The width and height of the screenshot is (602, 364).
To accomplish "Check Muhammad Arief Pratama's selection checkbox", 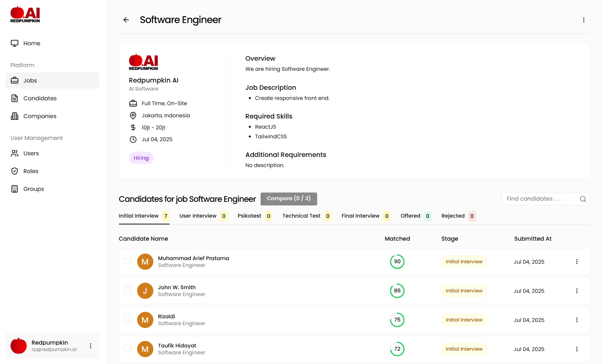I will 127,261.
